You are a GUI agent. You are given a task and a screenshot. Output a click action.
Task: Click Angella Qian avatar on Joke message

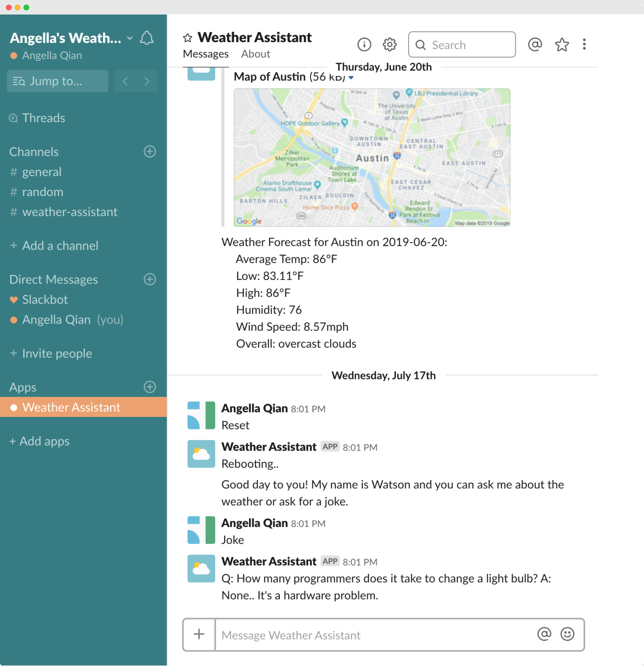(201, 530)
